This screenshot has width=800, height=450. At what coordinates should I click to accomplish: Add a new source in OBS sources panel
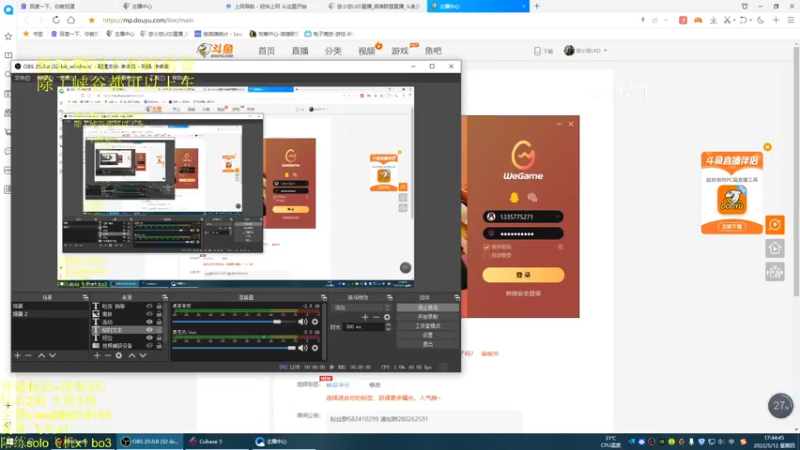click(x=97, y=355)
